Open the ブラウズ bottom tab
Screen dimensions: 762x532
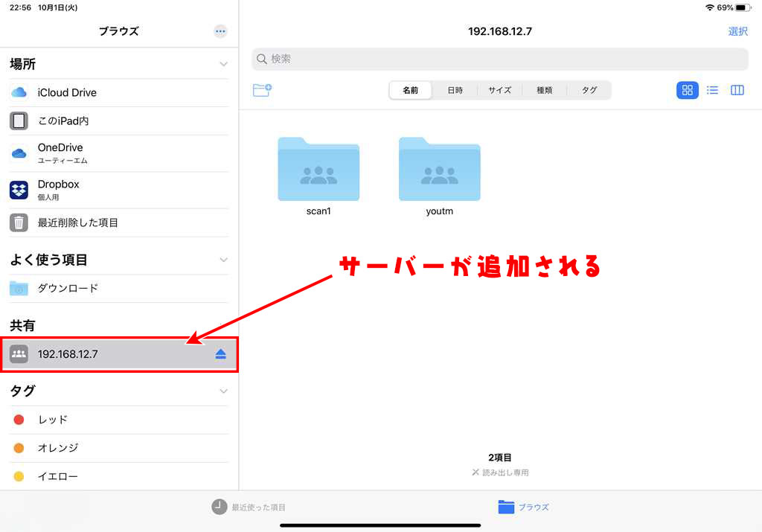click(x=523, y=507)
